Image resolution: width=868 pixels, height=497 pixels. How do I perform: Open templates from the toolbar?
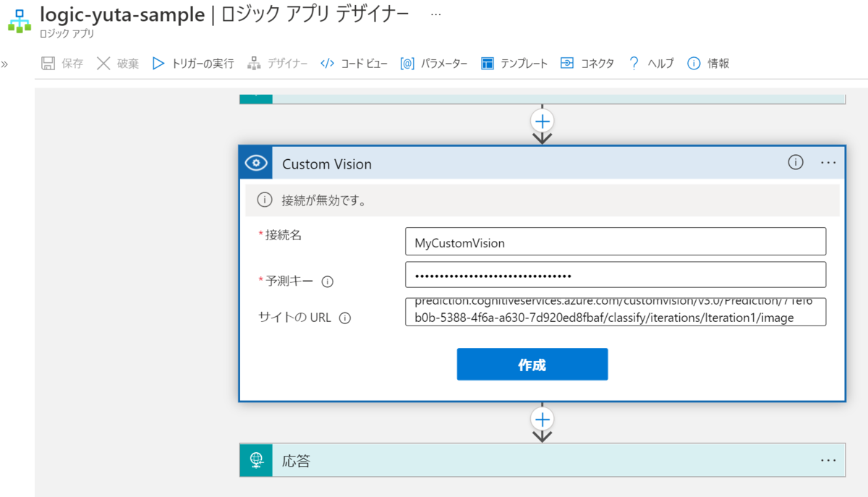click(x=514, y=64)
